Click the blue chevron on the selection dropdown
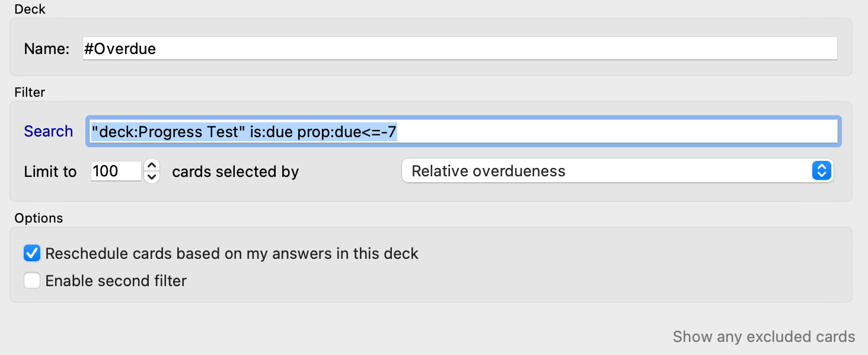Screen dimensions: 868x355 coord(822,171)
